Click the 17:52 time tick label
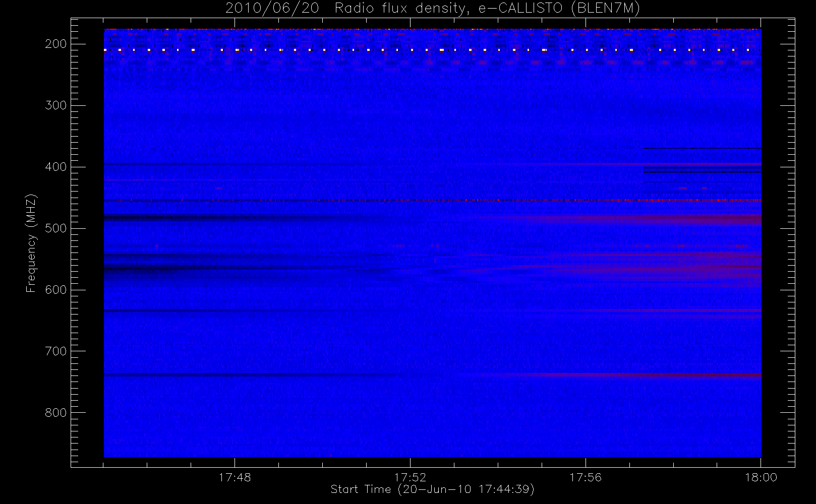The image size is (816, 504). pyautogui.click(x=410, y=477)
